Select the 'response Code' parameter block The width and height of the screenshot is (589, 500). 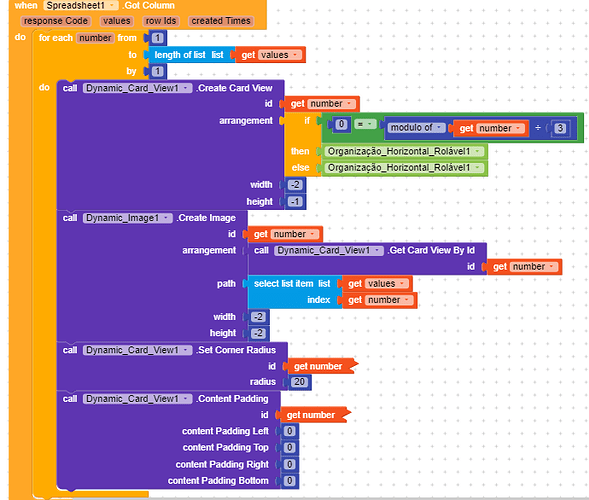[x=56, y=21]
